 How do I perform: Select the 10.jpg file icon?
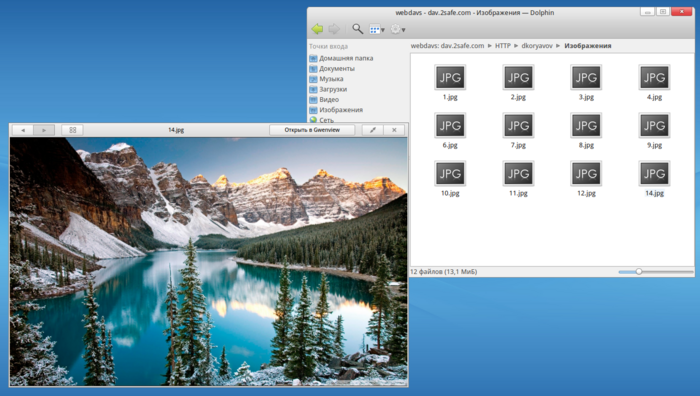450,174
